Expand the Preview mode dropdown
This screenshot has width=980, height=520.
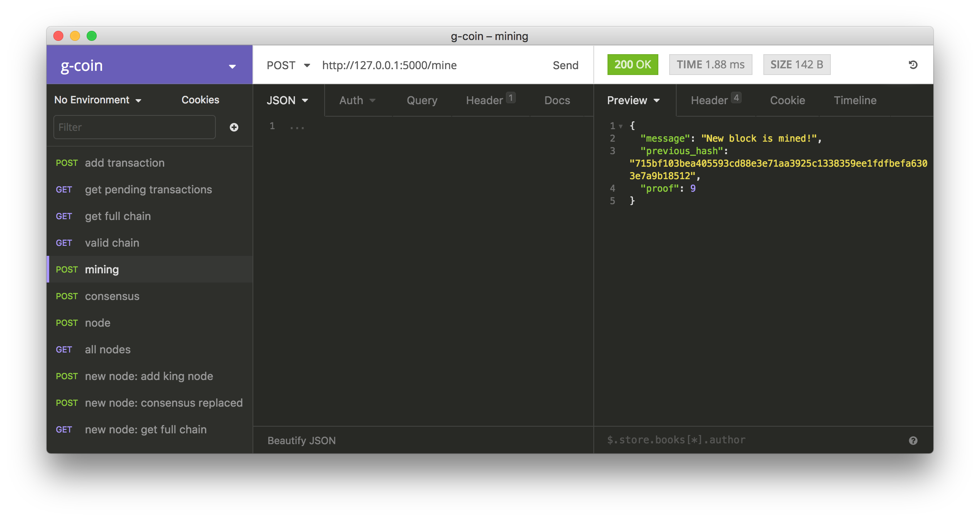coord(633,100)
